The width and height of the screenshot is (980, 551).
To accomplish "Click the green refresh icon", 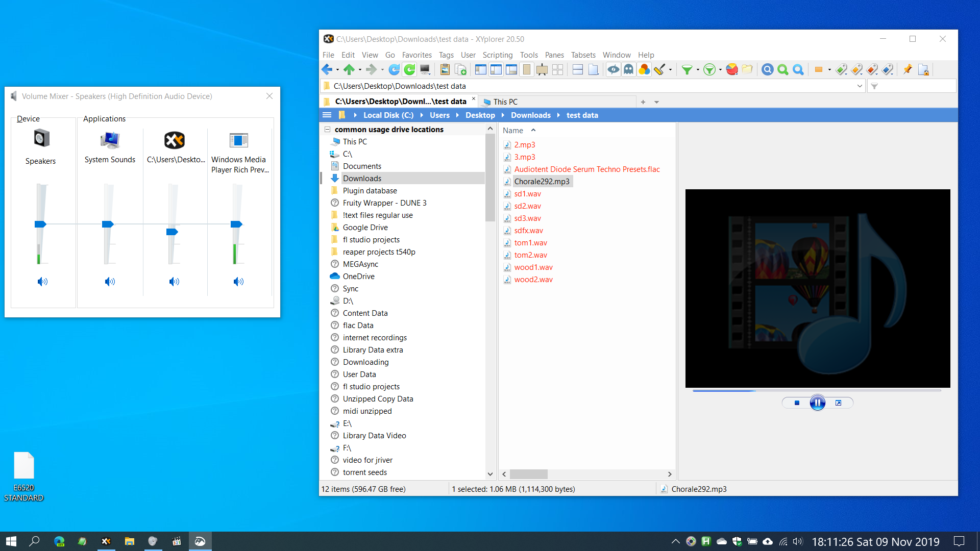I will tap(409, 70).
